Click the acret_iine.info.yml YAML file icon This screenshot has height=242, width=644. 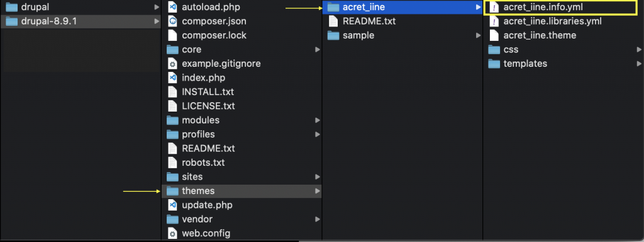pos(494,7)
